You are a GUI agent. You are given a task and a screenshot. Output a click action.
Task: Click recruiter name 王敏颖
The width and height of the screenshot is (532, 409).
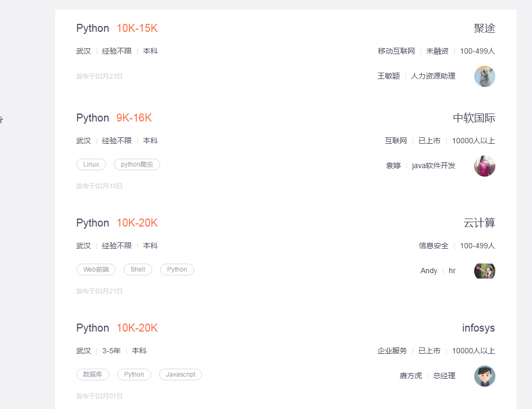click(x=389, y=76)
